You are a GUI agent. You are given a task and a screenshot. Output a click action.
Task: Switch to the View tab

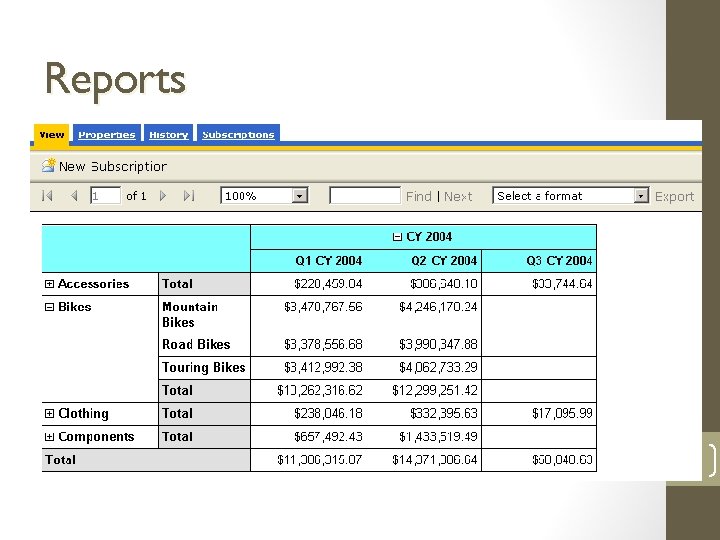(x=51, y=135)
